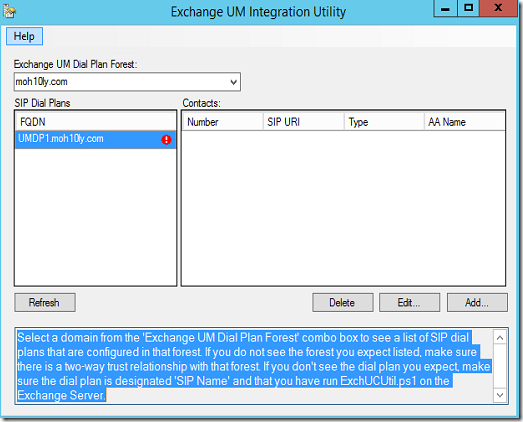Click the Add... button
Screen dimensions: 523x422
477,303
